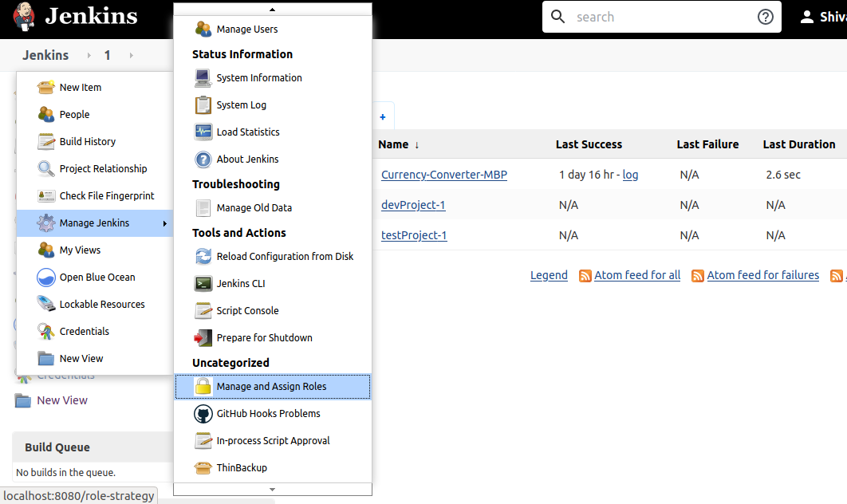Click the submenu scroll-up arrow at the top
This screenshot has height=504, width=847.
coord(272,10)
